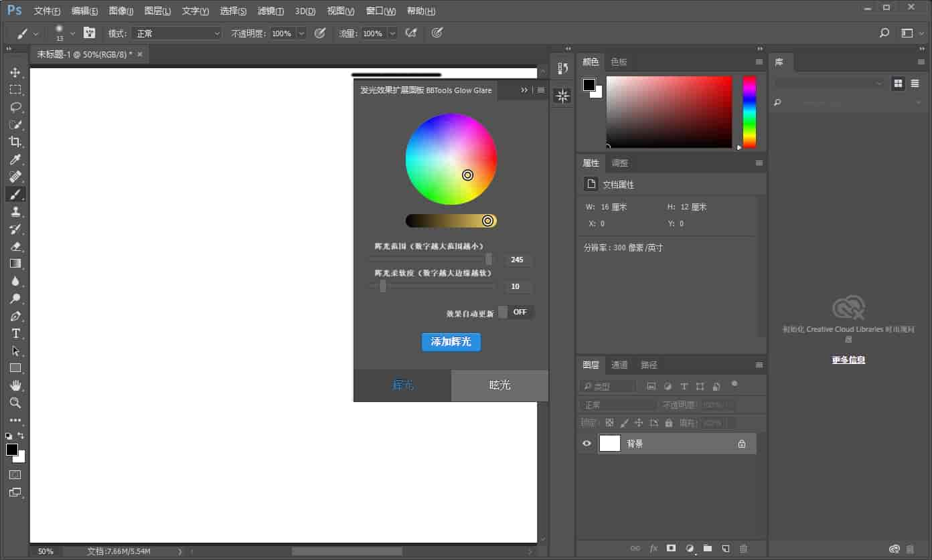Image resolution: width=932 pixels, height=560 pixels.
Task: Select the Zoom tool in toolbar
Action: [x=15, y=403]
